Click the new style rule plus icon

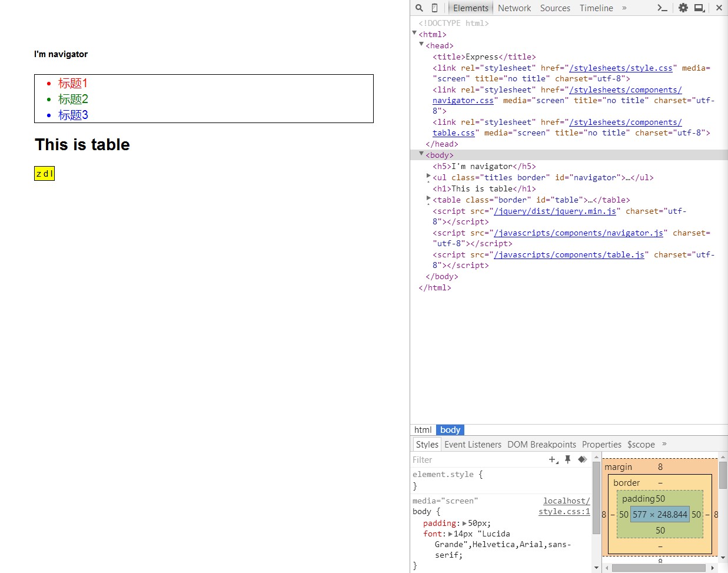[553, 459]
